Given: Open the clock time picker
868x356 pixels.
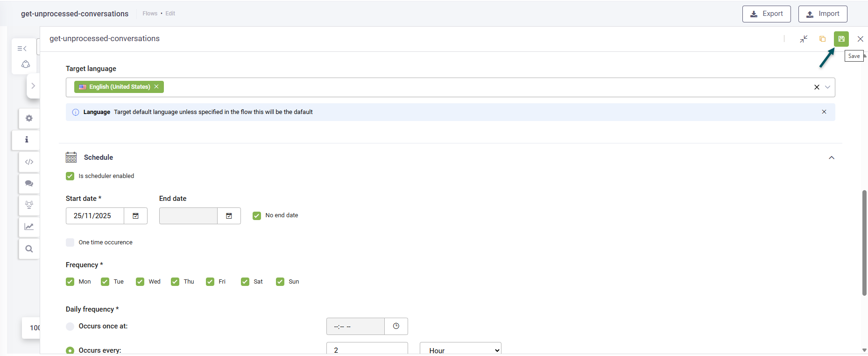Looking at the screenshot, I should 396,326.
